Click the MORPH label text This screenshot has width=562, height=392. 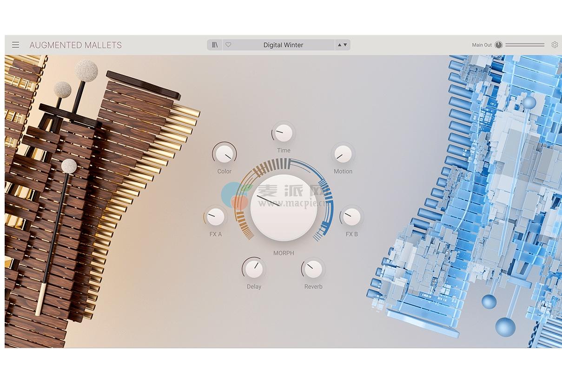284,253
